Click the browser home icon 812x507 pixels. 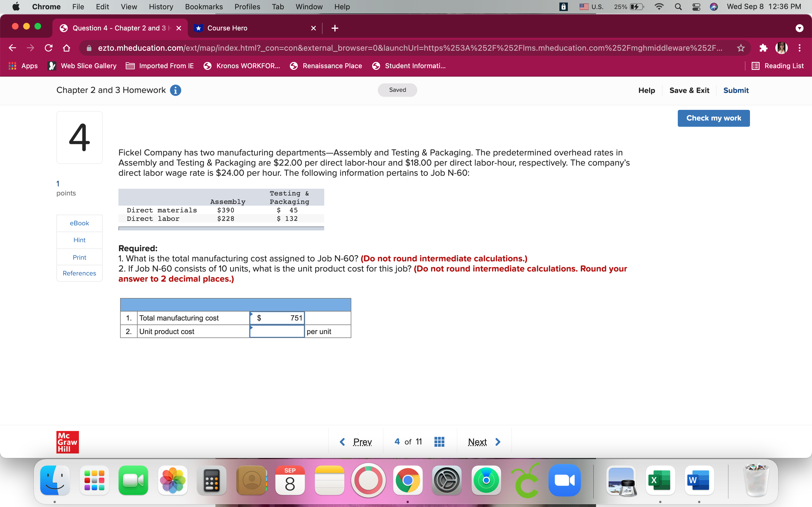point(66,48)
